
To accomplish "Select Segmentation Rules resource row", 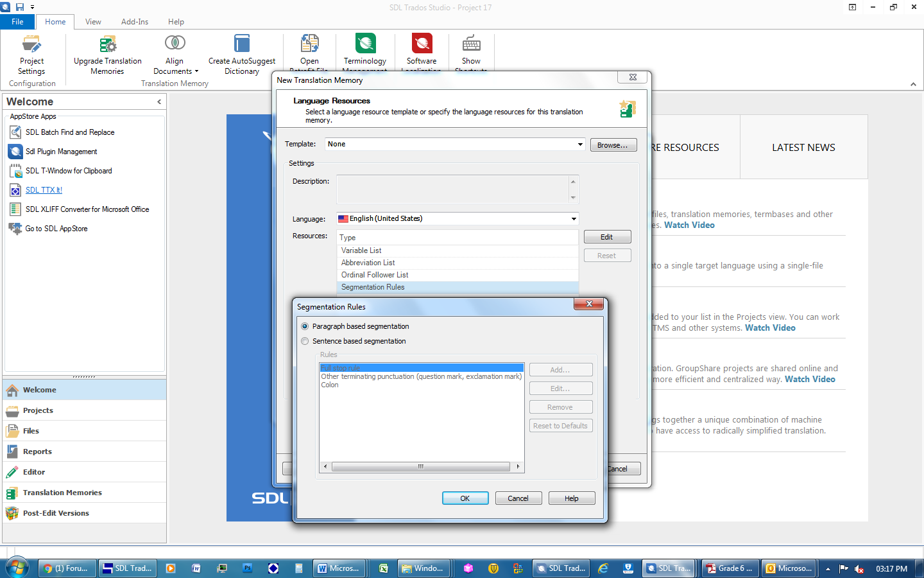I will (x=458, y=287).
